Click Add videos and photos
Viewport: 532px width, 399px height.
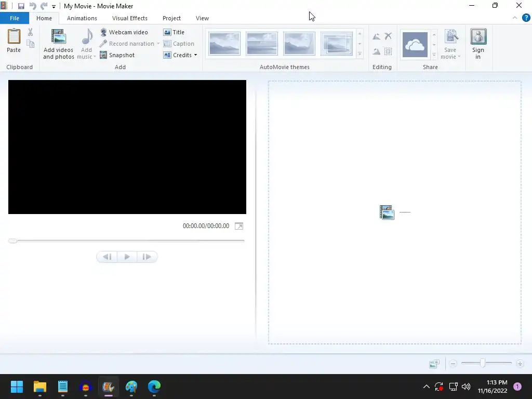click(x=58, y=45)
